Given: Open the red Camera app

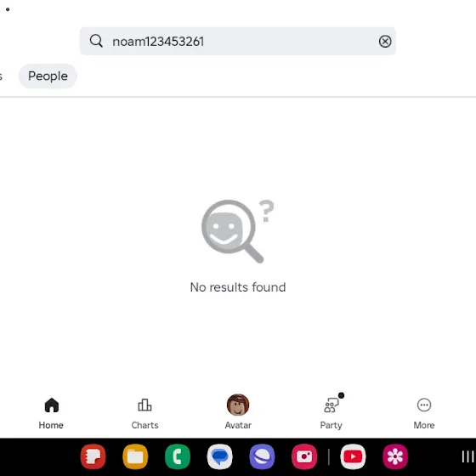Looking at the screenshot, I should coord(304,456).
